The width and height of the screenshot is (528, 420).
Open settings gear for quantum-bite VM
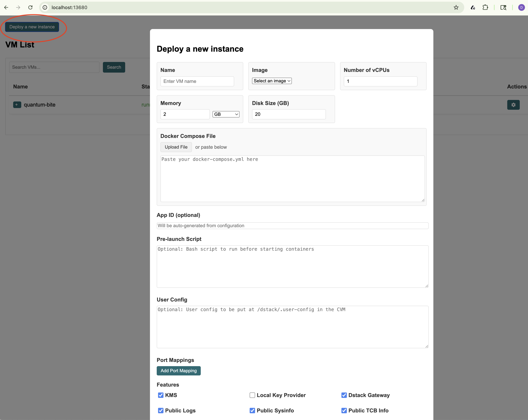(513, 105)
